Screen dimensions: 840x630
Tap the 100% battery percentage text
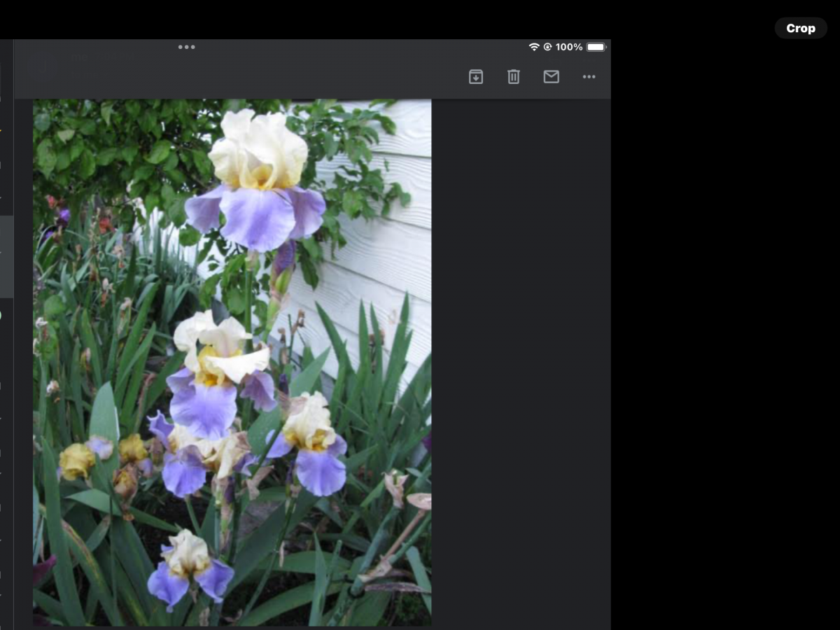pyautogui.click(x=569, y=47)
